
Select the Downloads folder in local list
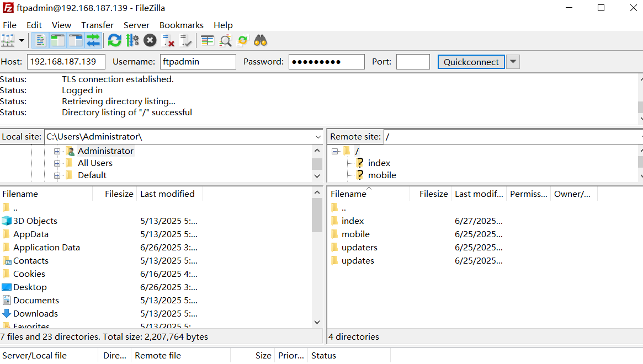36,314
